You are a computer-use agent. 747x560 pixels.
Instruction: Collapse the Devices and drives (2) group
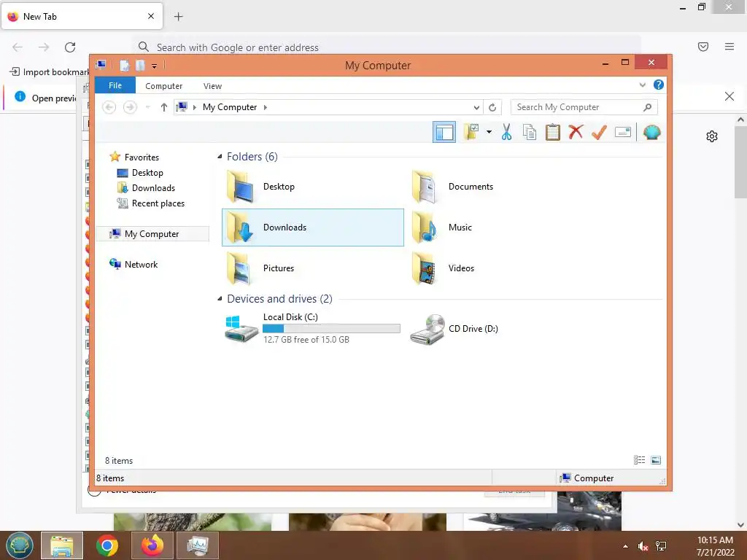[220, 298]
